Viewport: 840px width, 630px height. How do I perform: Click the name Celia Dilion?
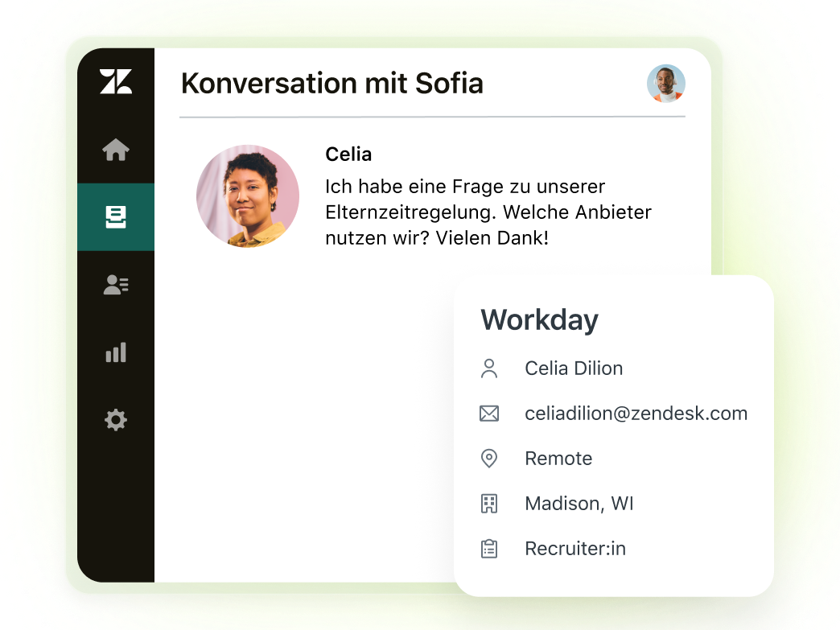click(574, 369)
